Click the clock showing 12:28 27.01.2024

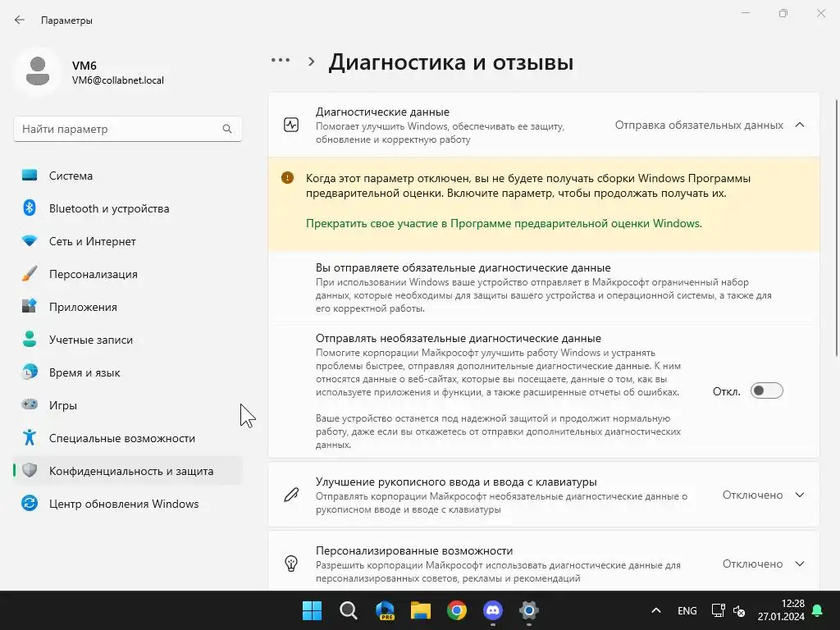(781, 610)
